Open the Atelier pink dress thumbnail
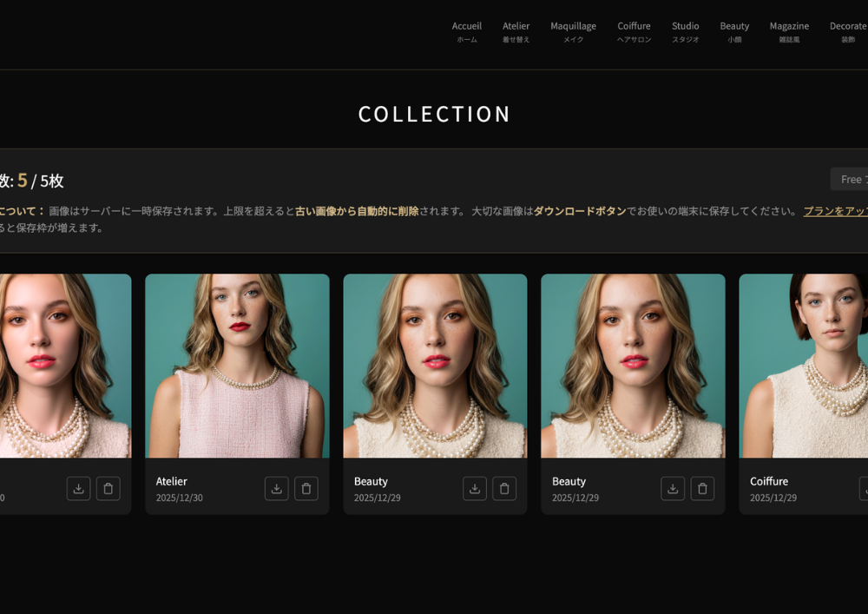 coord(237,366)
